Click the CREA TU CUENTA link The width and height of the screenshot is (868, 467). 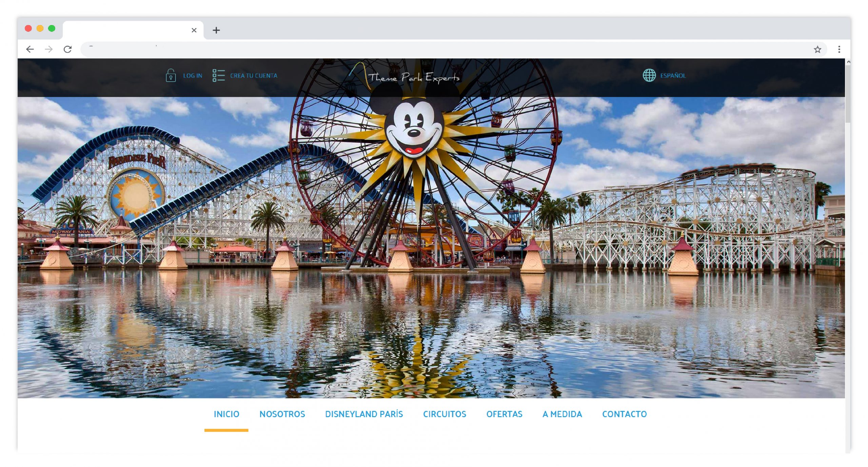tap(253, 76)
